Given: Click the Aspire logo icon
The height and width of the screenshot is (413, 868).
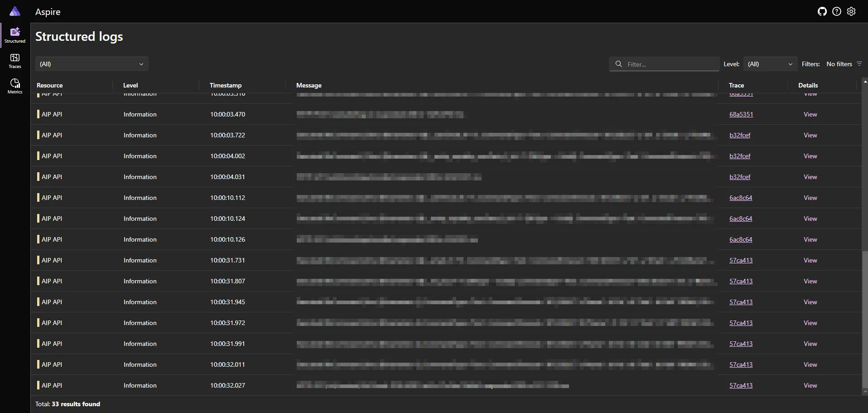Looking at the screenshot, I should click(15, 11).
